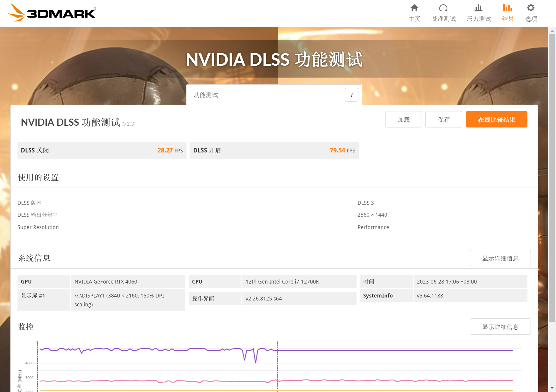
Task: Click the Performance setting value
Action: click(373, 227)
